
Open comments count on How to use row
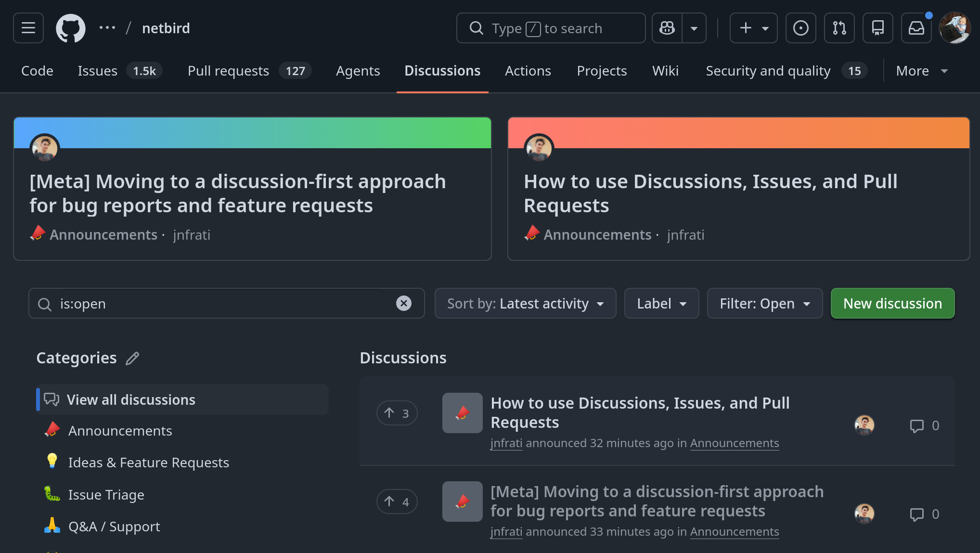[925, 425]
